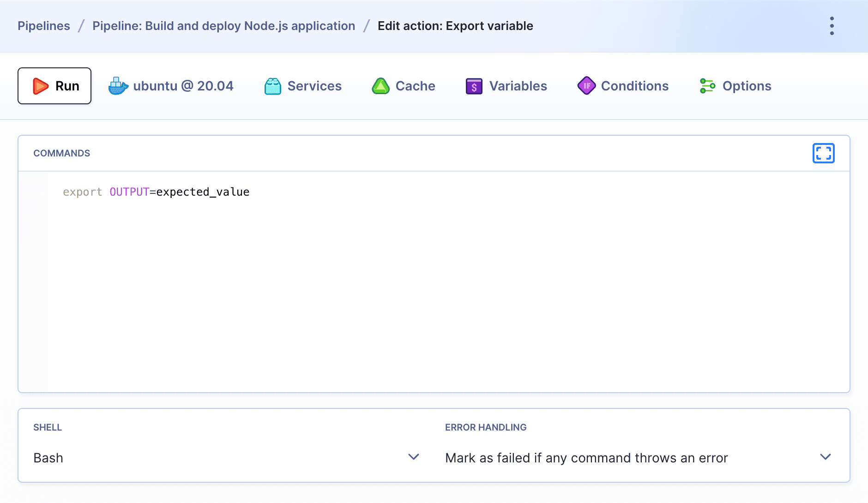Open the Shell selection dropdown
The width and height of the screenshot is (868, 503).
(412, 457)
